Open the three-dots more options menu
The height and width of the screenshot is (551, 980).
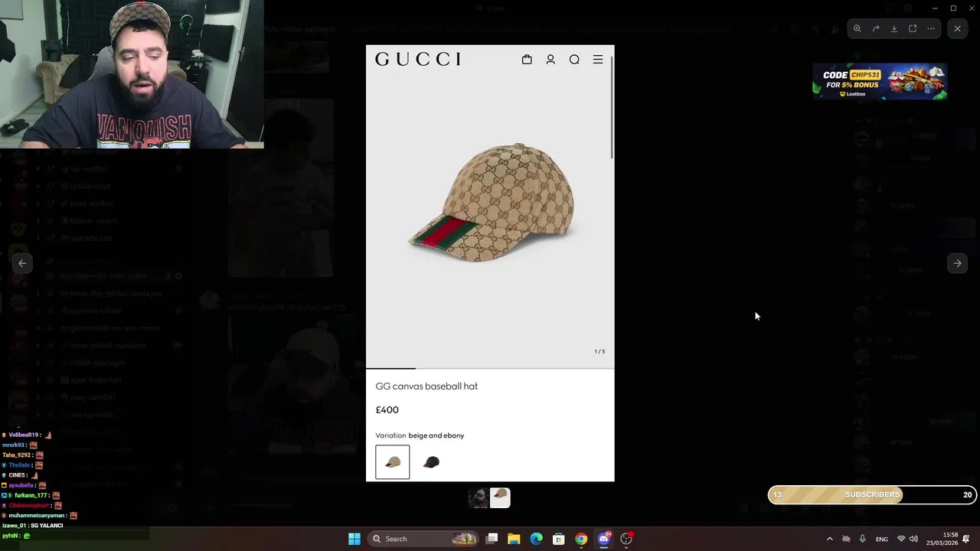pyautogui.click(x=931, y=28)
